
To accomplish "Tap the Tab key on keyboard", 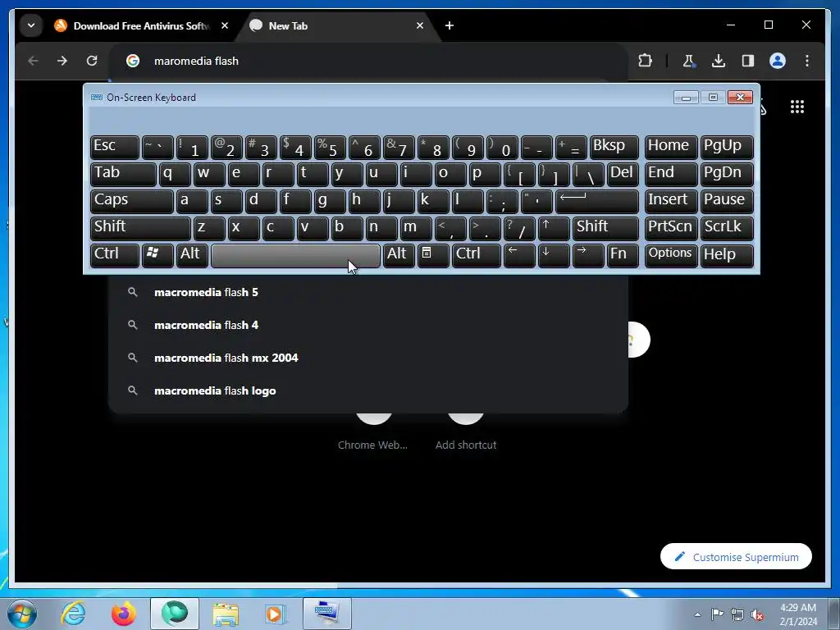I will (123, 174).
